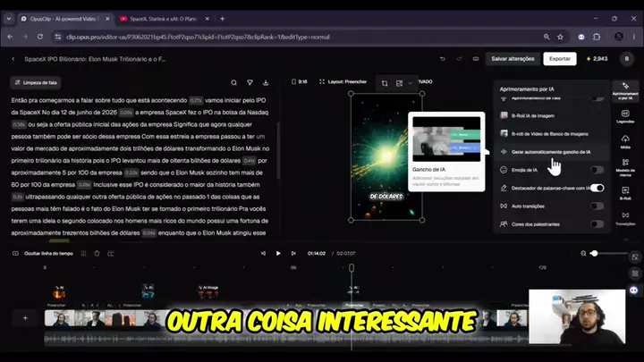Image resolution: width=644 pixels, height=362 pixels.
Task: Click the DE DÓLARES caption on preview
Action: point(386,197)
